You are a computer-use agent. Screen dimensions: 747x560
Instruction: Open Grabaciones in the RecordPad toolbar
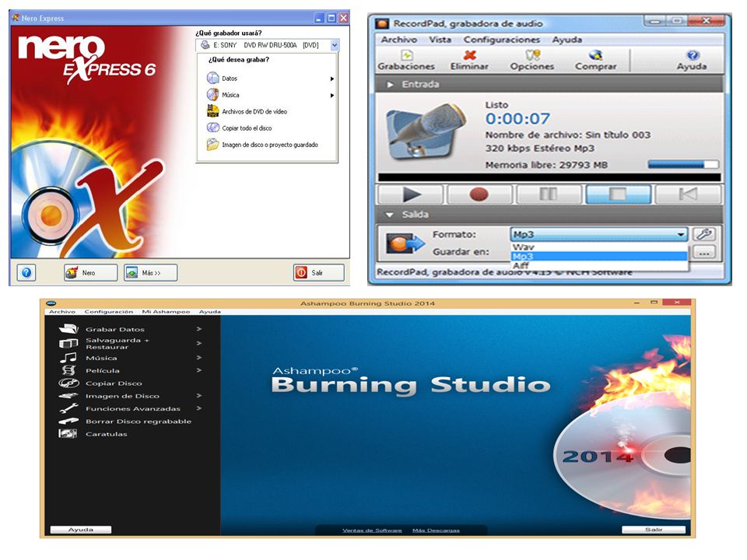click(406, 61)
